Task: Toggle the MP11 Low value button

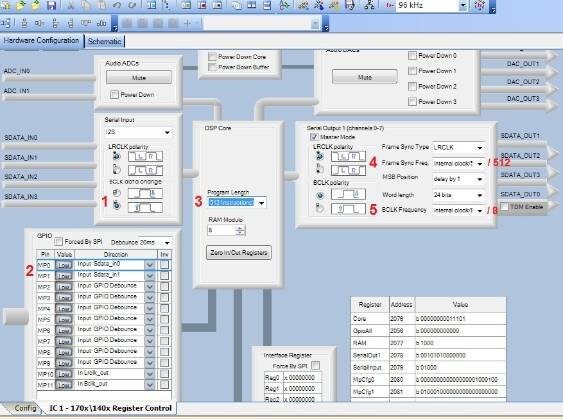Action: (64, 385)
